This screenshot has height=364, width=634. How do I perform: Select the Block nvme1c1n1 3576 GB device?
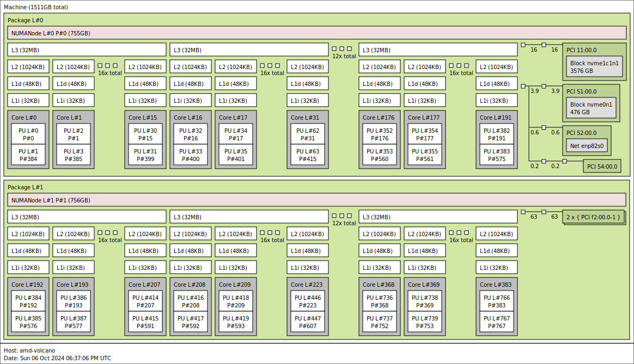click(x=594, y=67)
